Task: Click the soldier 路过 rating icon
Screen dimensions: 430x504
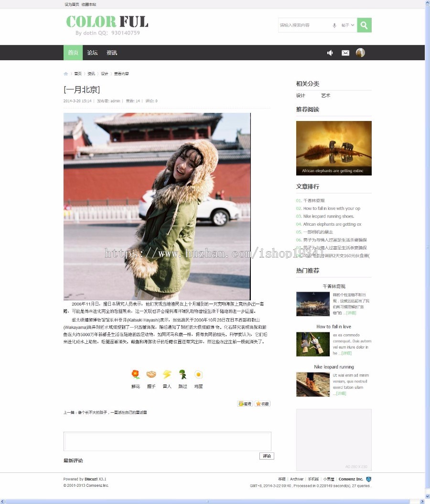Action: point(183,374)
